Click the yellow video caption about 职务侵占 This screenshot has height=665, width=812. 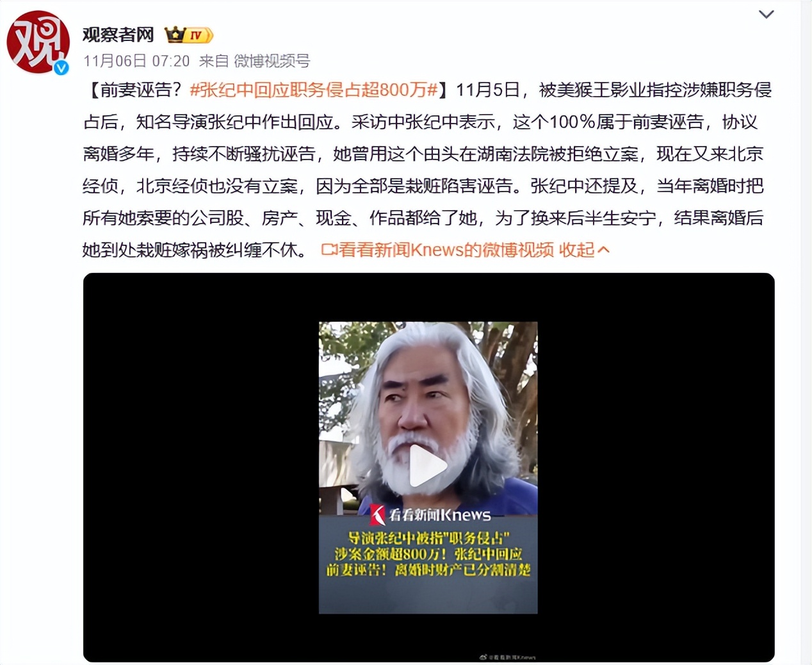[x=428, y=554]
